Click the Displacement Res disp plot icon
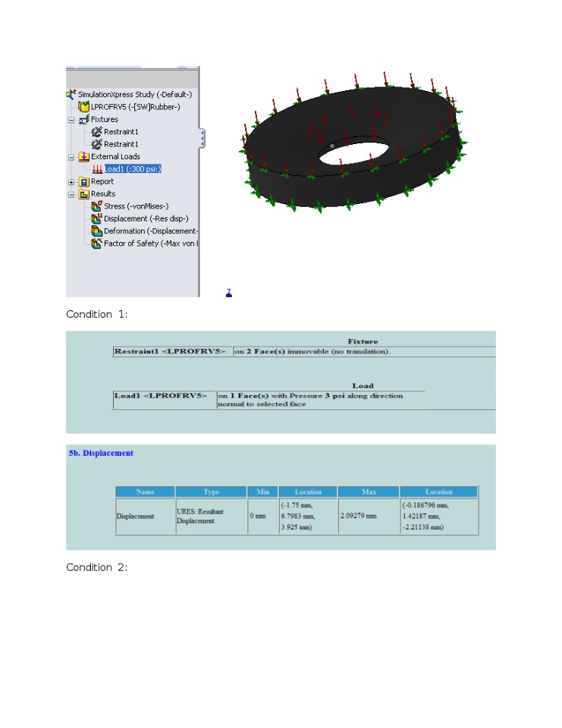 (96, 218)
